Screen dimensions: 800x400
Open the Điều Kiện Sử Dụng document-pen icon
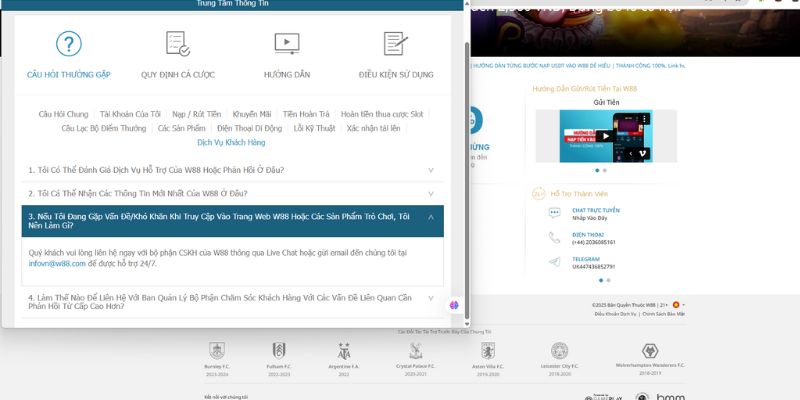pyautogui.click(x=395, y=44)
